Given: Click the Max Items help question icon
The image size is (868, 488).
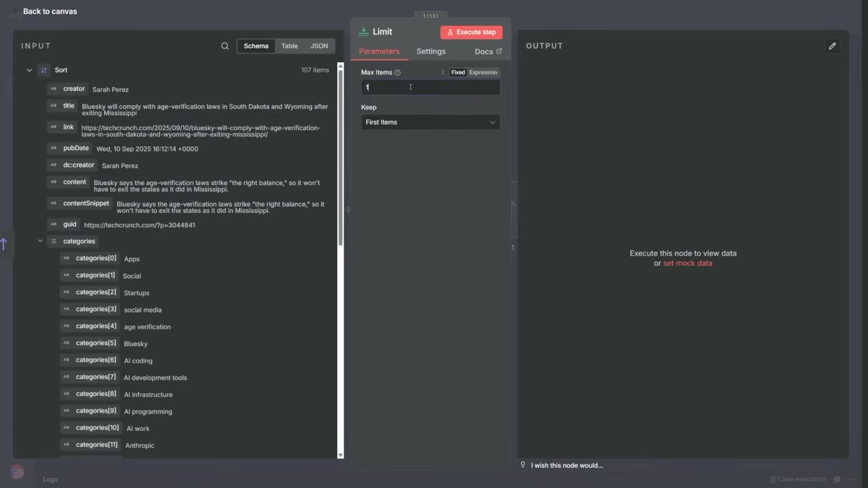Looking at the screenshot, I should [x=397, y=73].
